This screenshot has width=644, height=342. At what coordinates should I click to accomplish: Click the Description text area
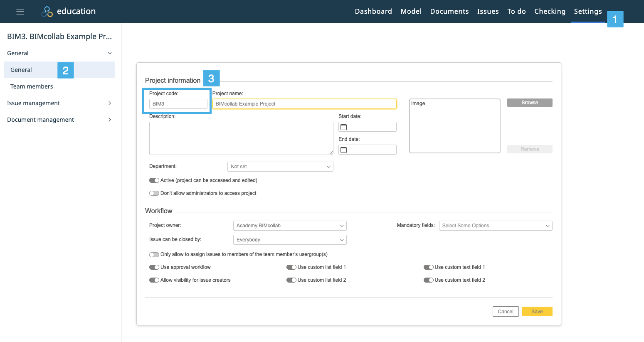click(x=241, y=138)
